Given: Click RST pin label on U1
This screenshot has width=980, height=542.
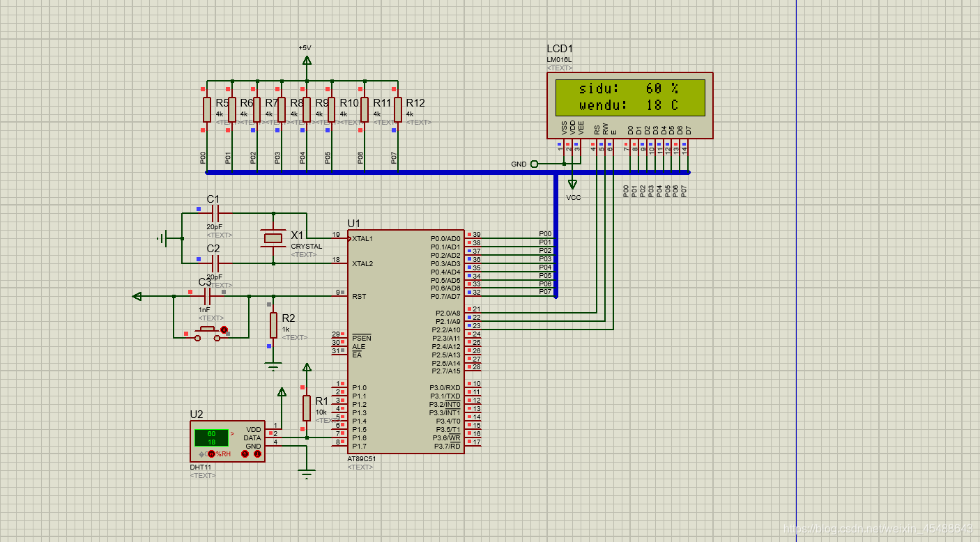Looking at the screenshot, I should [359, 297].
